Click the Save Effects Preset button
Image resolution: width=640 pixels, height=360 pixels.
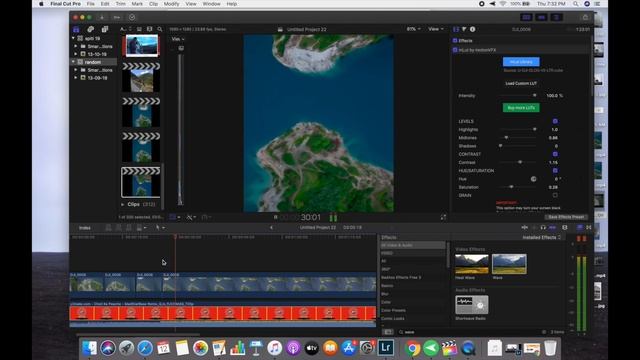[x=566, y=217]
